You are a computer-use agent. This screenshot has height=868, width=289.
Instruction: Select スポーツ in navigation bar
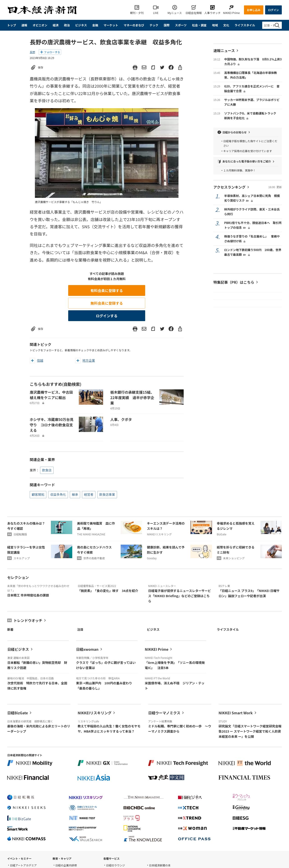(181, 25)
